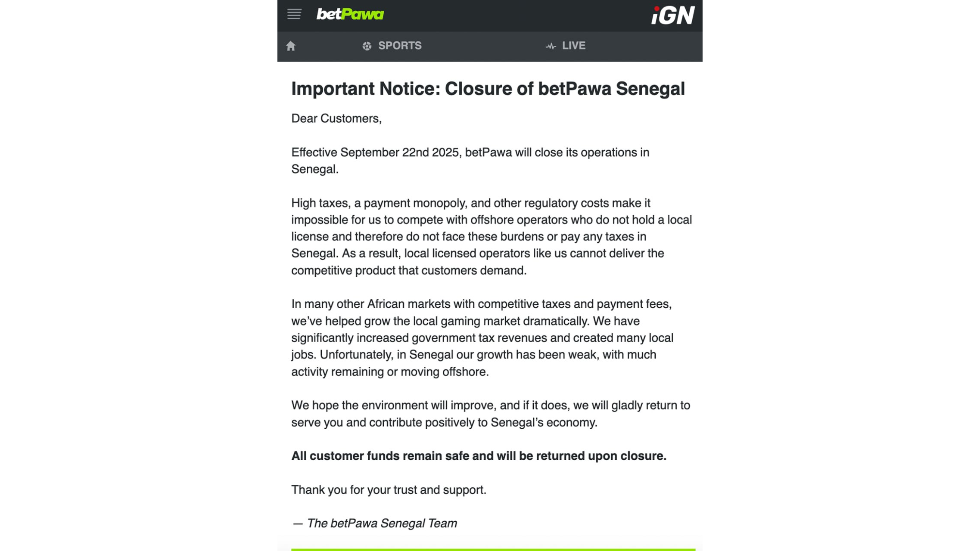Click the green bar at page bottom
Viewport: 980px width, 551px height.
(x=493, y=549)
